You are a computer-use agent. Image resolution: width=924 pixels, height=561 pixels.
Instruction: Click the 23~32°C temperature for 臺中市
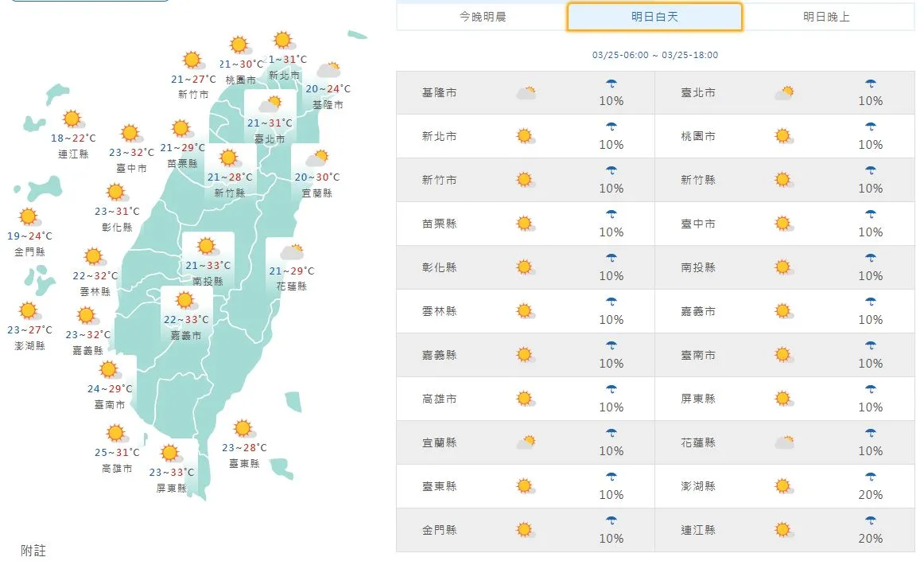tap(131, 152)
